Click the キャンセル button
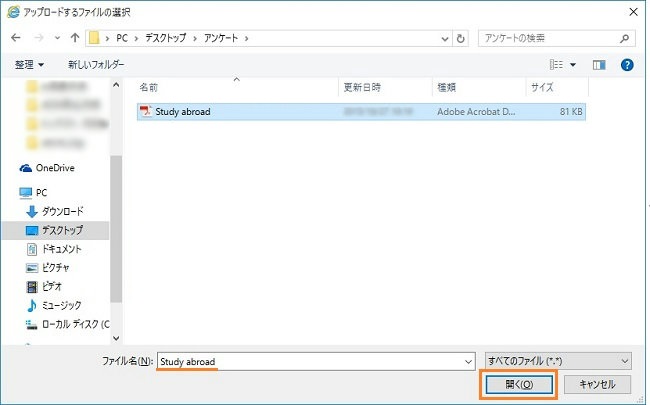Screen dimensions: 650x405 coord(598,384)
